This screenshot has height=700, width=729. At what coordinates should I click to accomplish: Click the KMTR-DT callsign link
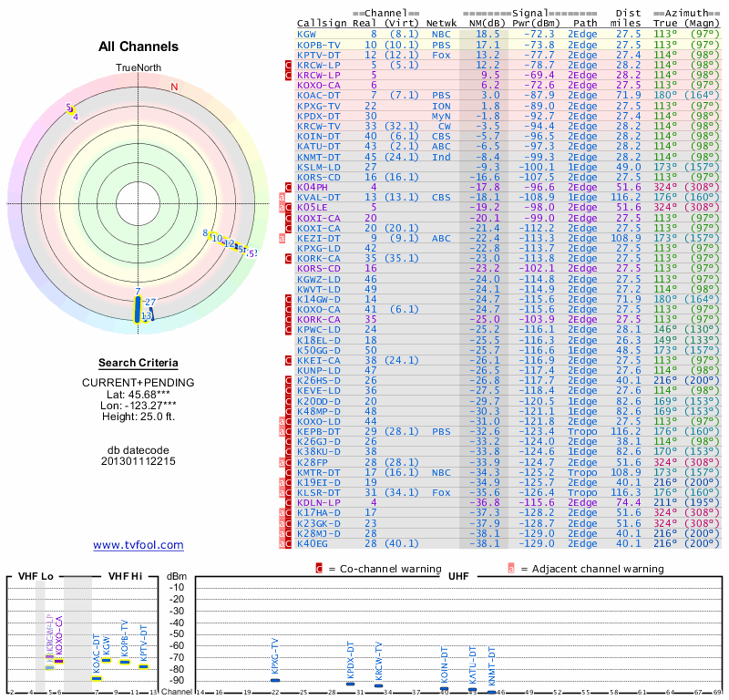[318, 472]
